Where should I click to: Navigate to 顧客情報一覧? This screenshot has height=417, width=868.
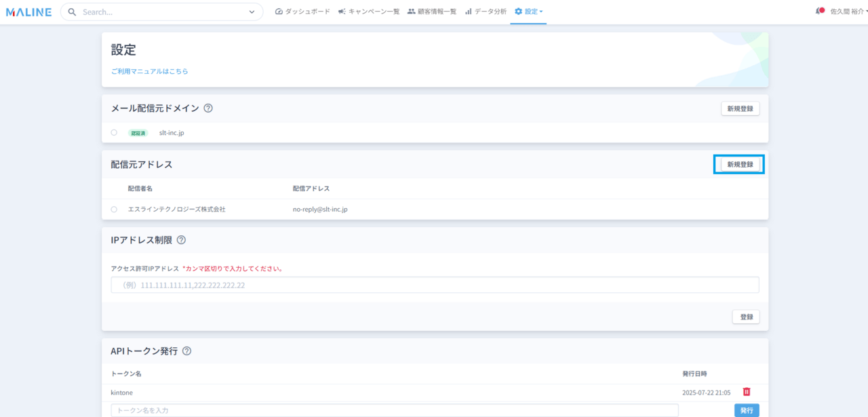[432, 12]
